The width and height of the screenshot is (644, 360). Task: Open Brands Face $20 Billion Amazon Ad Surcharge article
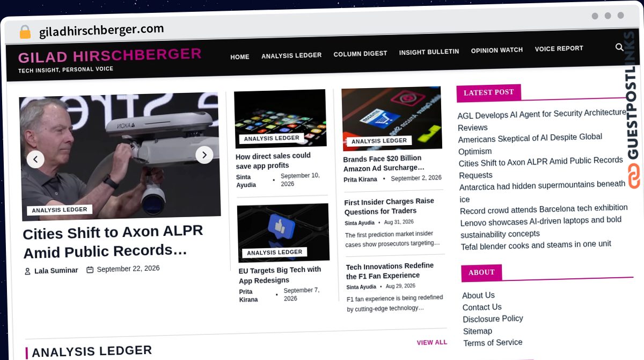coord(383,163)
